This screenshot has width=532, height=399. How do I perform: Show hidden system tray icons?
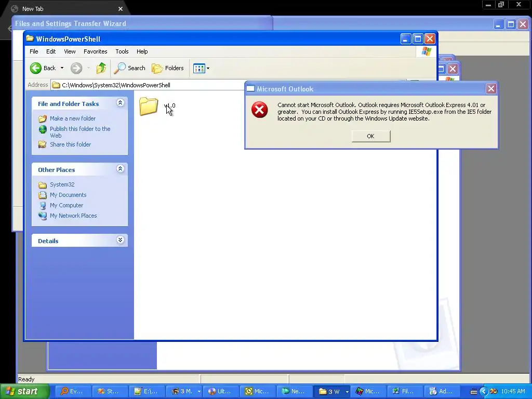484,391
